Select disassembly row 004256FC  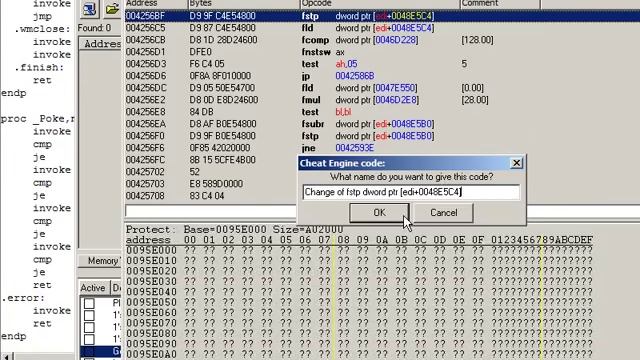point(211,160)
